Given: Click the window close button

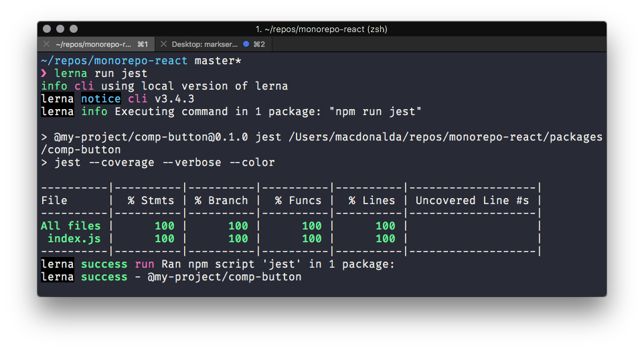Looking at the screenshot, I should point(47,29).
